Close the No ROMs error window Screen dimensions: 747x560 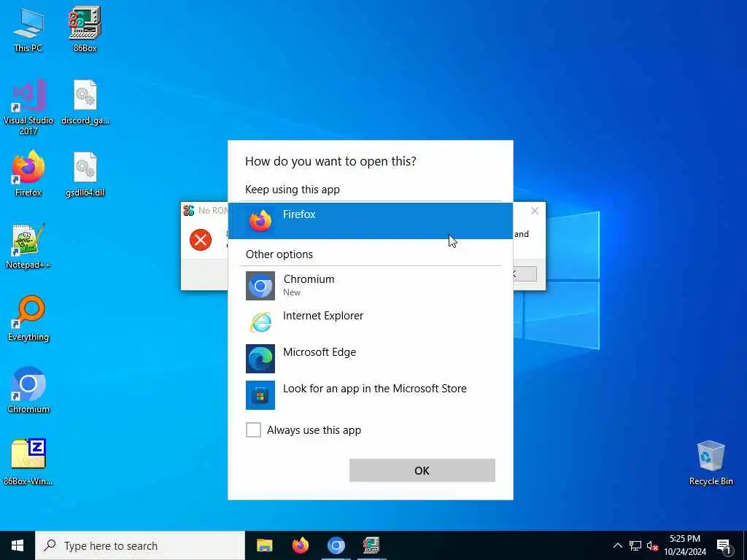[535, 211]
